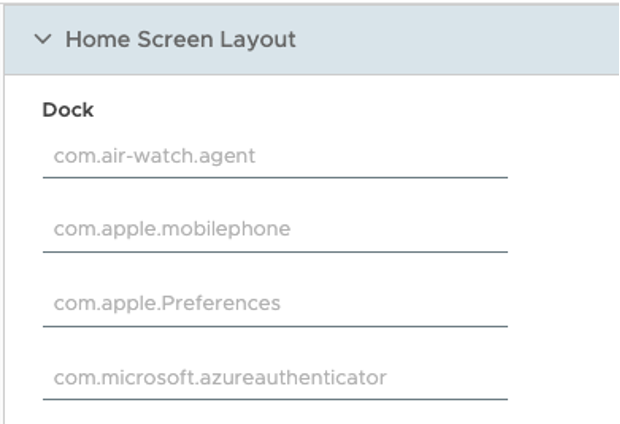Screen dimensions: 620x424
Task: Collapse the Home Screen Layout section chevron
Action: tap(42, 40)
